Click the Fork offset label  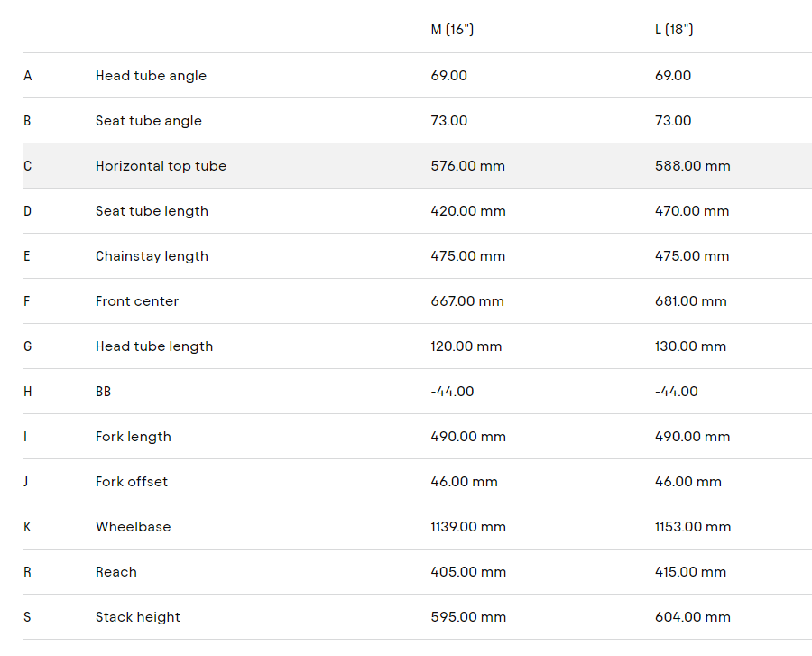[132, 482]
